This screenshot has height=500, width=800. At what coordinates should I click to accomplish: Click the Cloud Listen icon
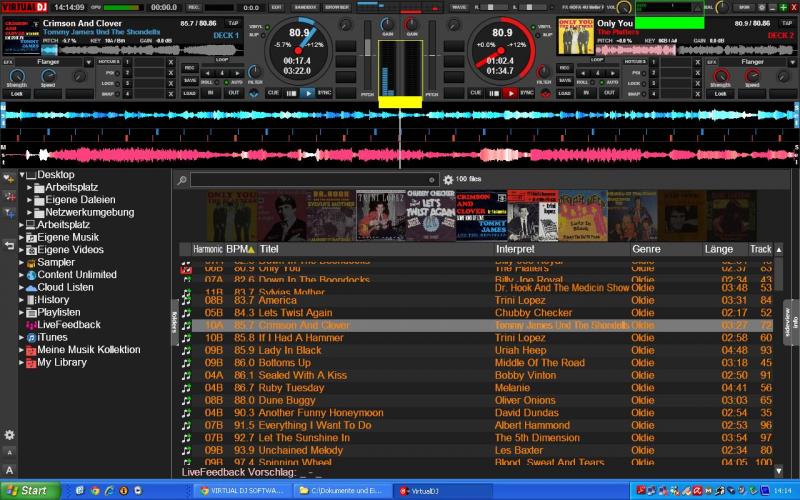click(31, 287)
